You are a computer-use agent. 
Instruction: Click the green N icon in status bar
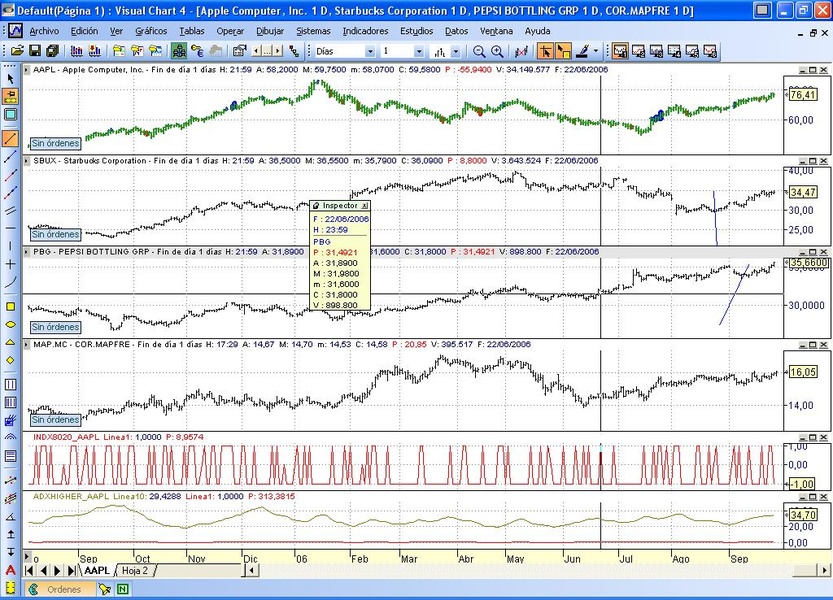pyautogui.click(x=123, y=589)
